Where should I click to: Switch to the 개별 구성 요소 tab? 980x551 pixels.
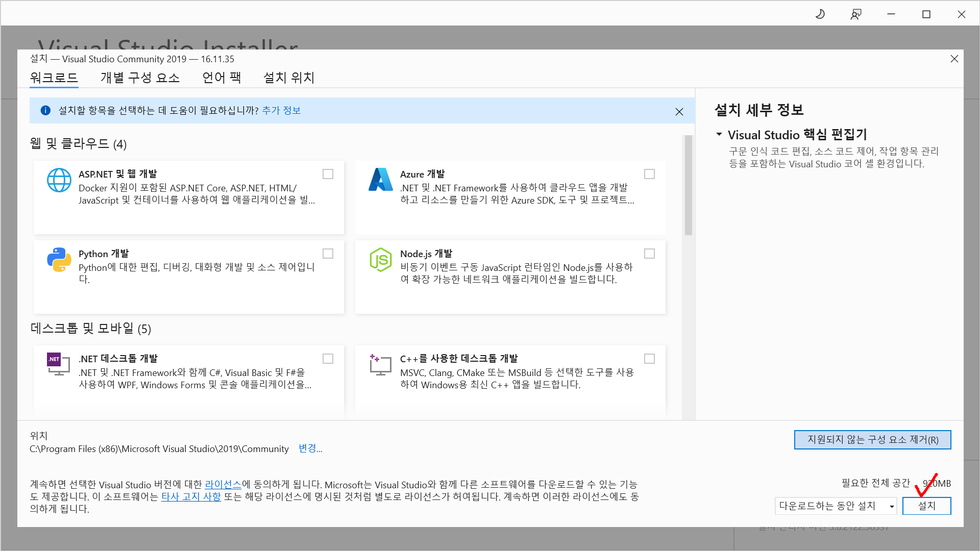point(140,78)
